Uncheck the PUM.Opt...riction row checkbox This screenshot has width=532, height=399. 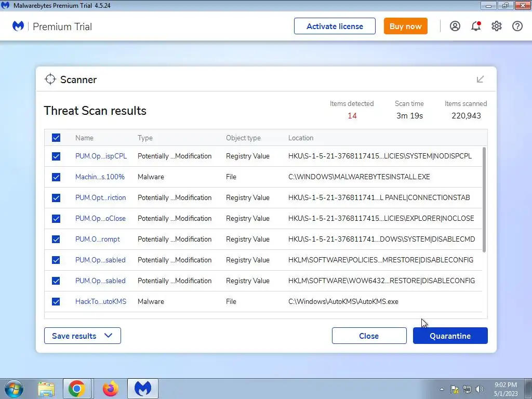tap(56, 198)
